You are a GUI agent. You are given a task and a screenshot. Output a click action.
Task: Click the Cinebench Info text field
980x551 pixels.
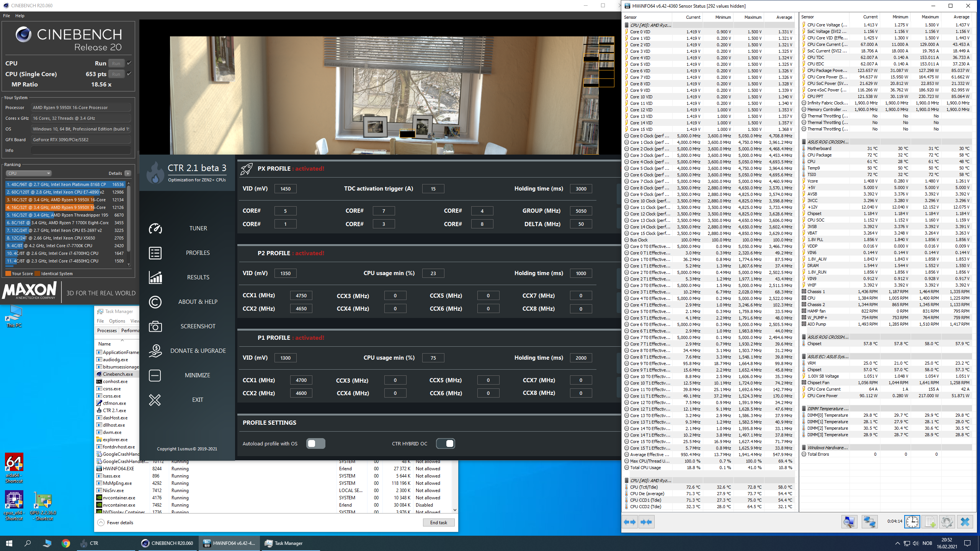click(81, 150)
